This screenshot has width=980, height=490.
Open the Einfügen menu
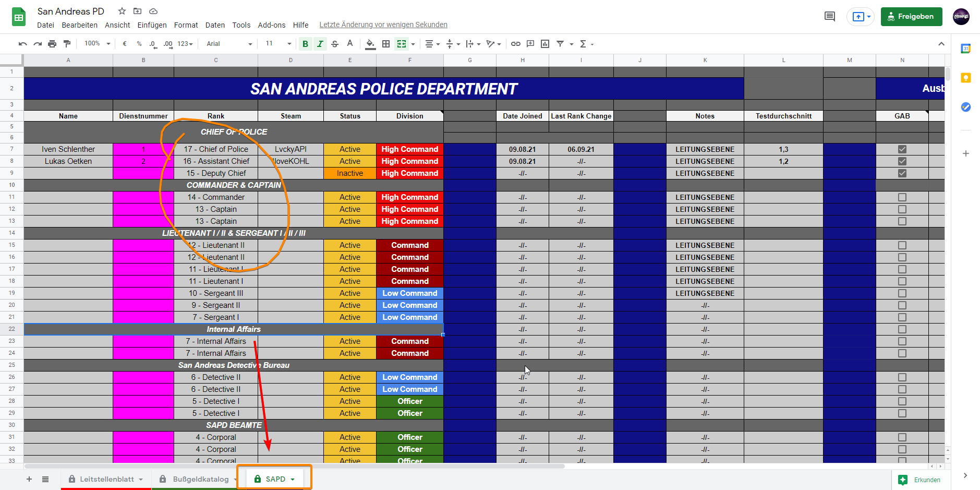[x=152, y=25]
